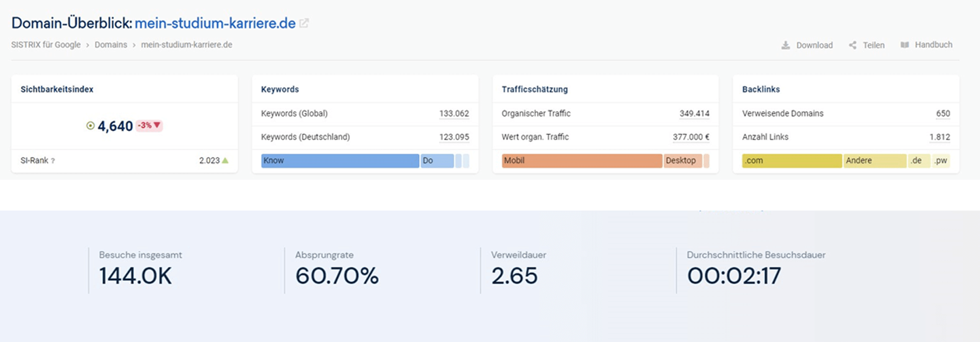The image size is (980, 342).
Task: Click the green up arrow beside 2.023
Action: point(225,160)
